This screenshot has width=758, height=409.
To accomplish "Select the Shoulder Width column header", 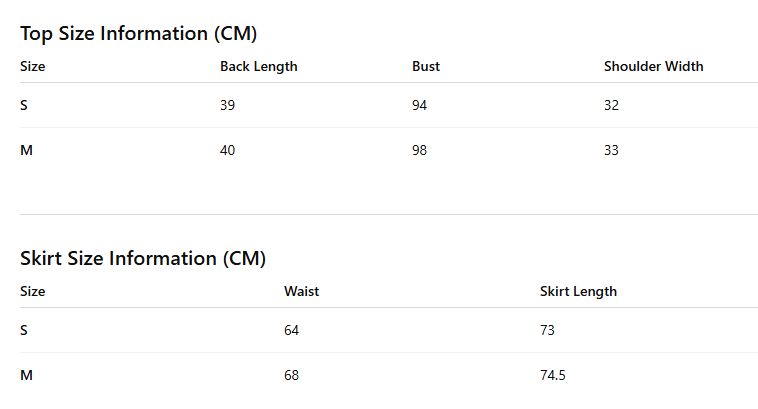I will click(654, 66).
